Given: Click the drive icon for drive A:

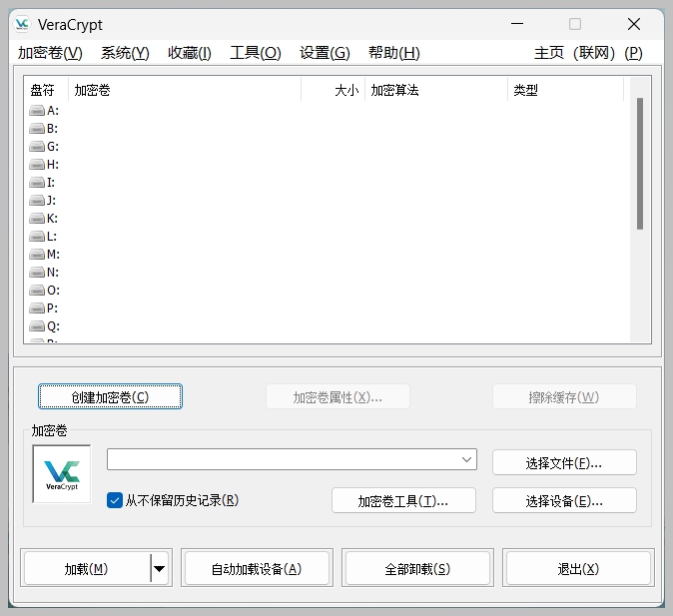Looking at the screenshot, I should [37, 111].
